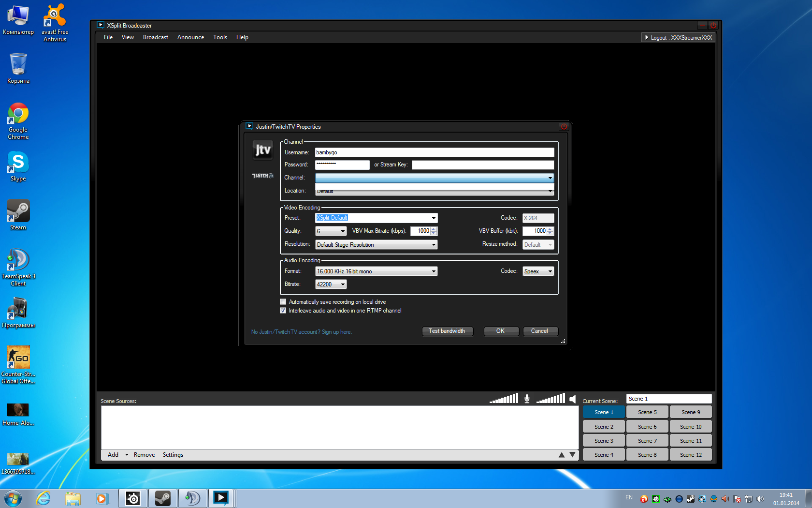Click the Username input field
The width and height of the screenshot is (812, 508).
435,152
